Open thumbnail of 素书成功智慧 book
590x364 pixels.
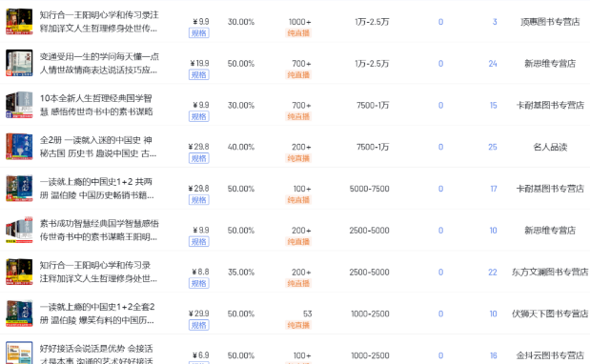coord(19,231)
